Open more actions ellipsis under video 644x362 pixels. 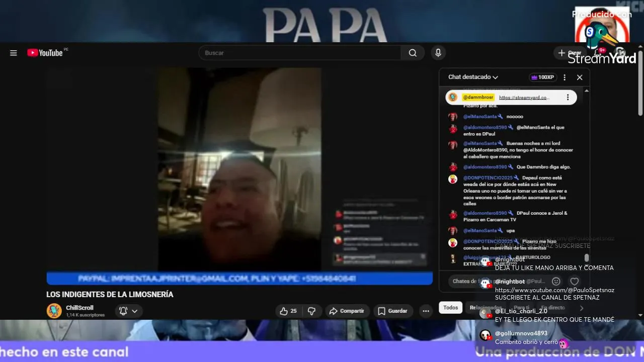pyautogui.click(x=426, y=311)
